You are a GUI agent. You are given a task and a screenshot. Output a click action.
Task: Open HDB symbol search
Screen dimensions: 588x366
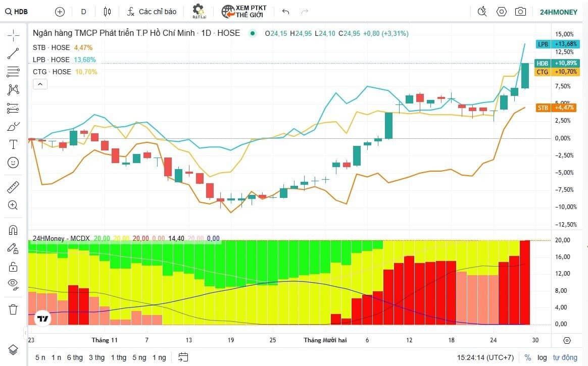(17, 12)
